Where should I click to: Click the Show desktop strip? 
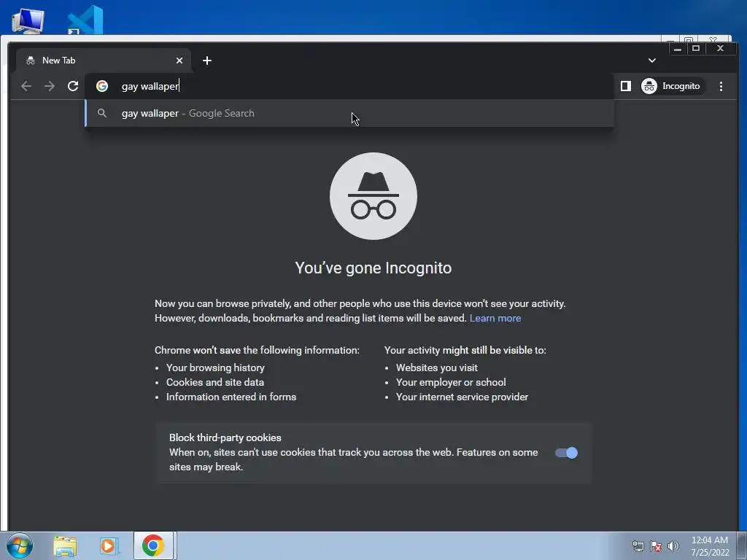pos(742,545)
